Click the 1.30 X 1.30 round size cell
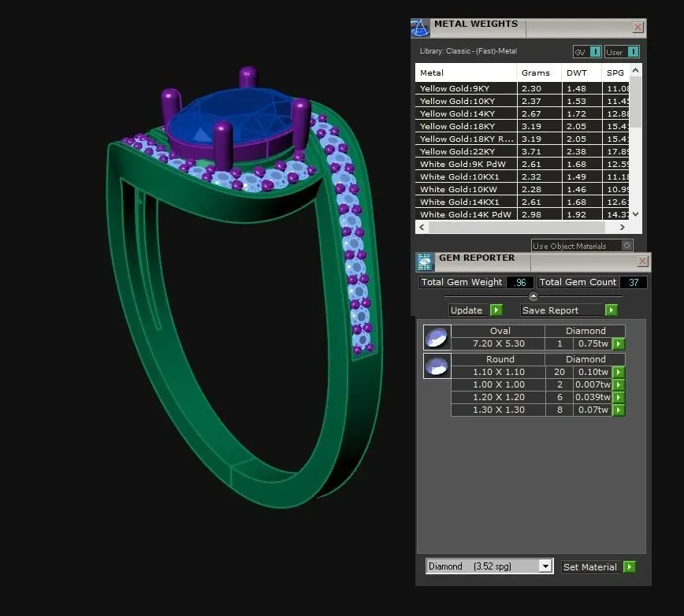The height and width of the screenshot is (616, 684). [x=498, y=410]
